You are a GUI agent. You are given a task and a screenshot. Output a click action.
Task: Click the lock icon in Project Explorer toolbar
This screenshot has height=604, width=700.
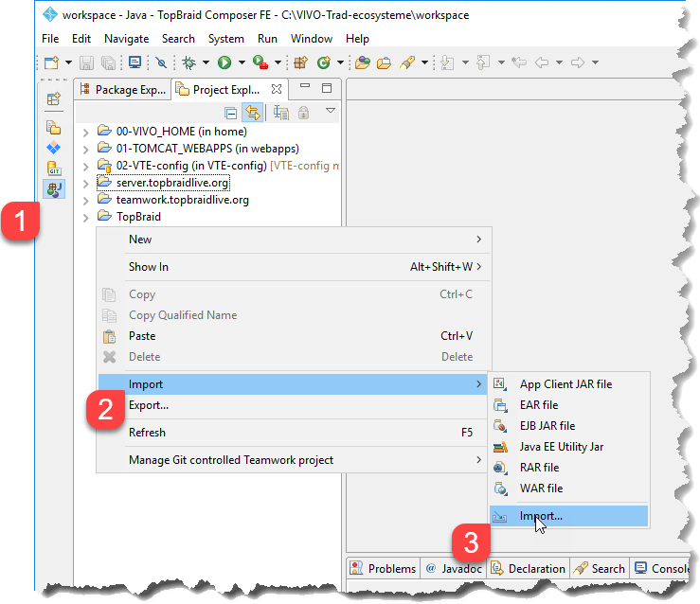coord(303,113)
